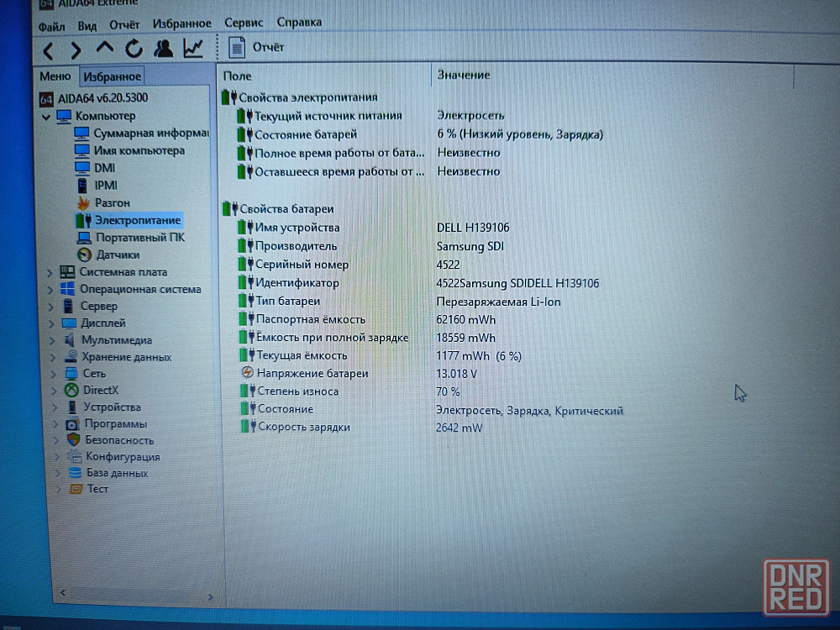
Task: Click the Сервер tower icon
Action: 69,307
